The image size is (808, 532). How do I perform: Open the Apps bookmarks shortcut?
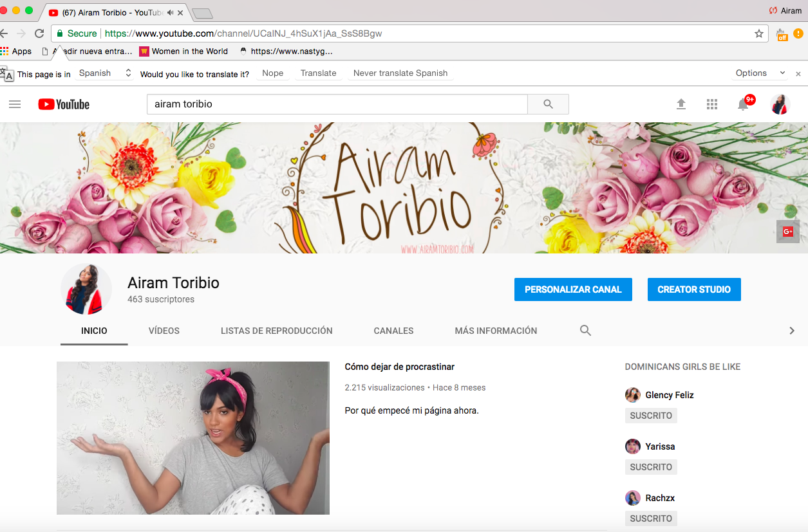click(x=16, y=51)
